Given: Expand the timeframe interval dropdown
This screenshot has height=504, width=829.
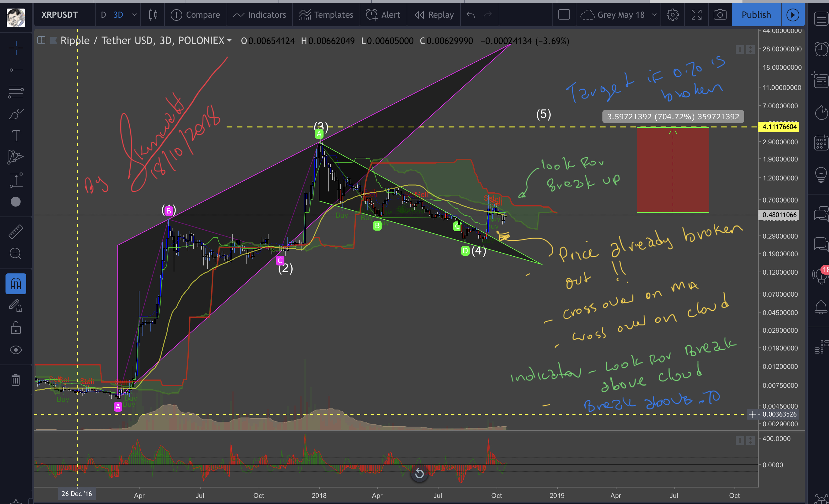Looking at the screenshot, I should [134, 15].
